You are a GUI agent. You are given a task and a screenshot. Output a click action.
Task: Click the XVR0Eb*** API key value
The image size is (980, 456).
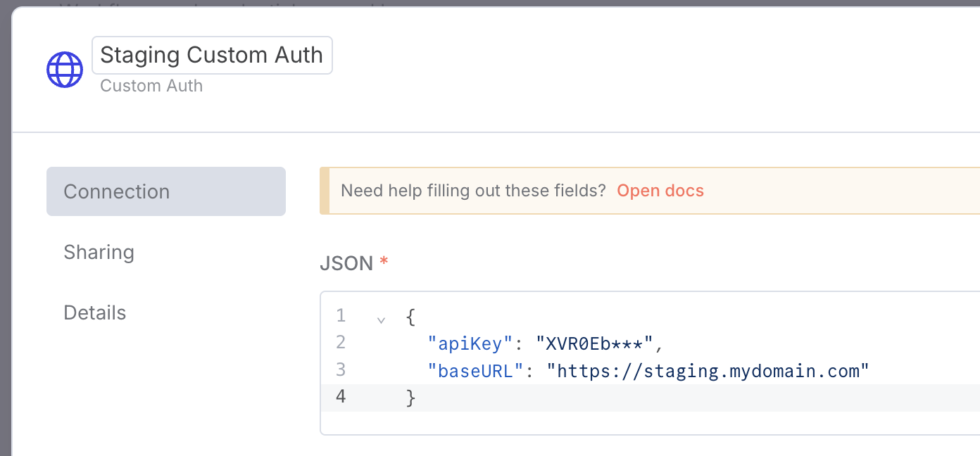coord(596,343)
